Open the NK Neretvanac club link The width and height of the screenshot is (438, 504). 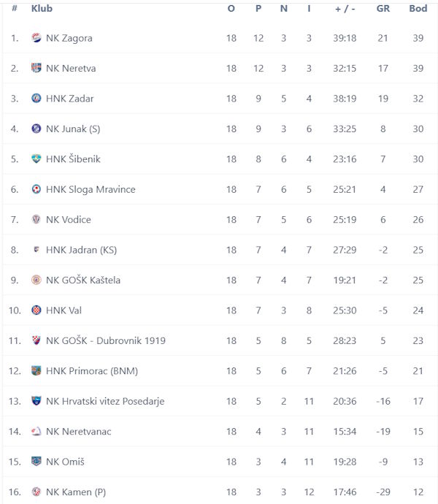click(78, 432)
